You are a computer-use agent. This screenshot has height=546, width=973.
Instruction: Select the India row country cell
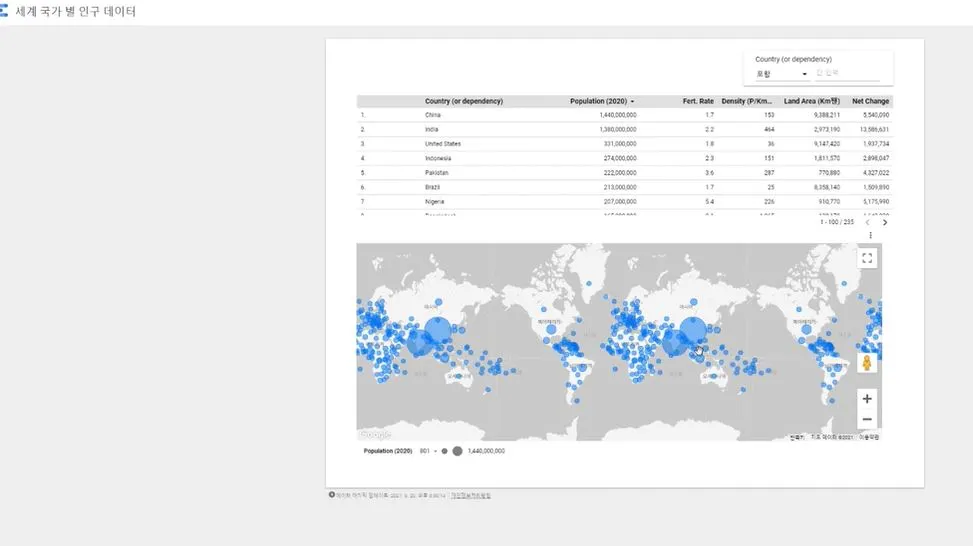[x=431, y=129]
